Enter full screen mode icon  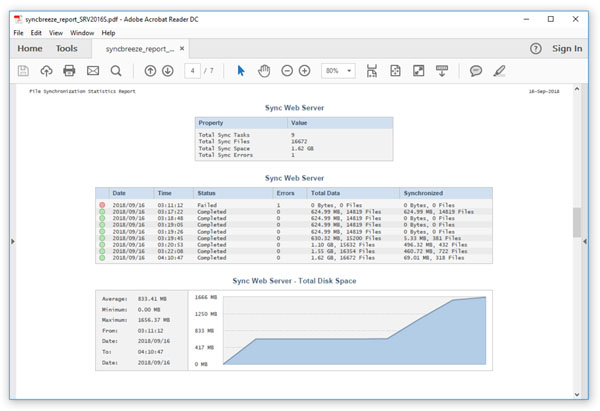click(x=419, y=71)
